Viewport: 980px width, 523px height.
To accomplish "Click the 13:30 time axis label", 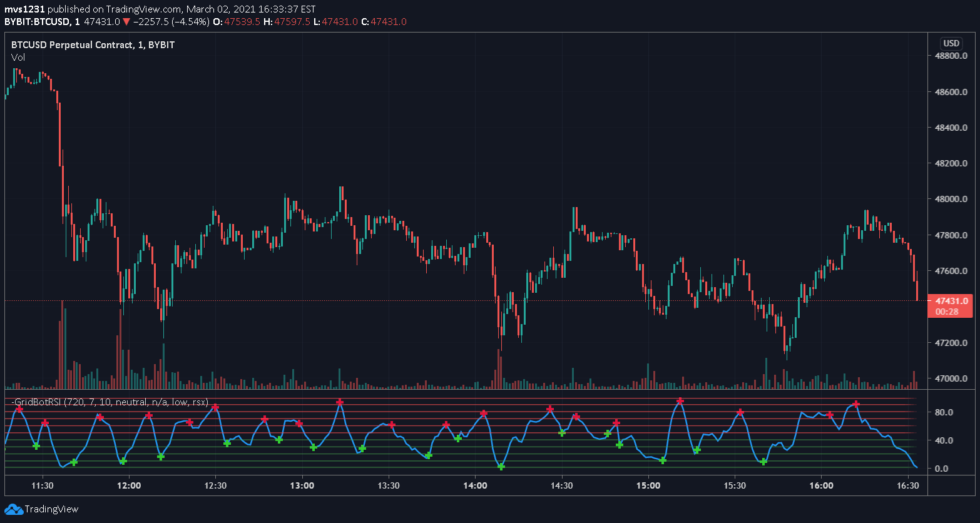I will [x=389, y=485].
